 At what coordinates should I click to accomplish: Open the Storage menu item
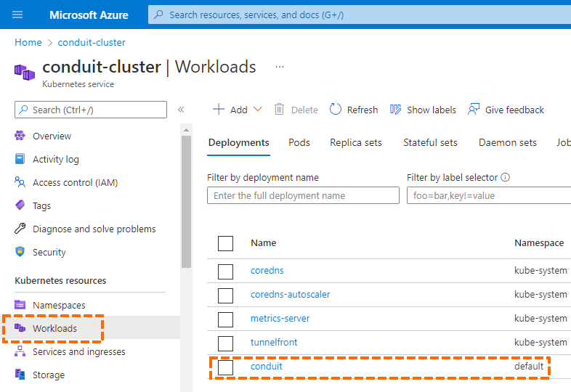pos(49,375)
